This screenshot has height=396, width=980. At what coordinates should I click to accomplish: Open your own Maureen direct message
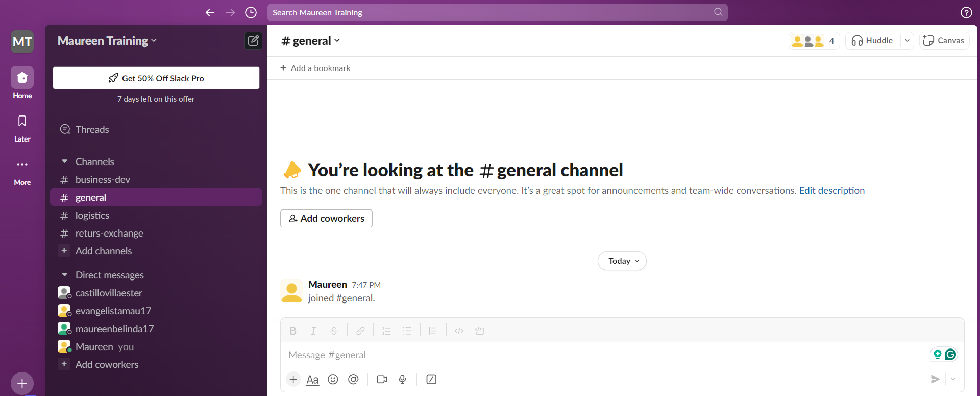point(156,346)
